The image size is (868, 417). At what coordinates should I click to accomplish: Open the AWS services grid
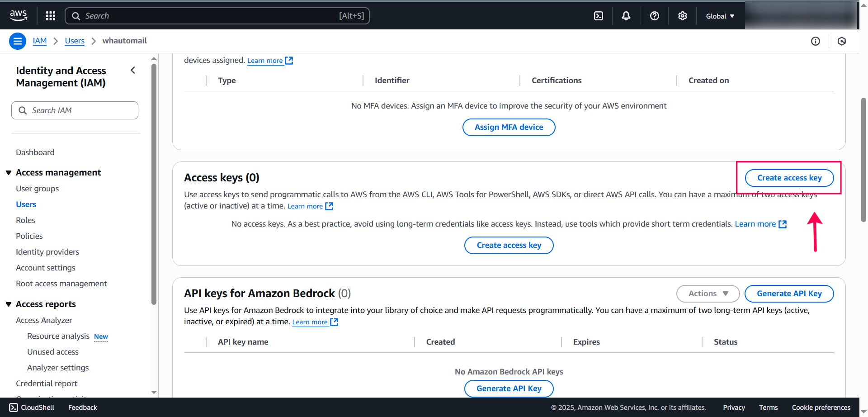50,15
